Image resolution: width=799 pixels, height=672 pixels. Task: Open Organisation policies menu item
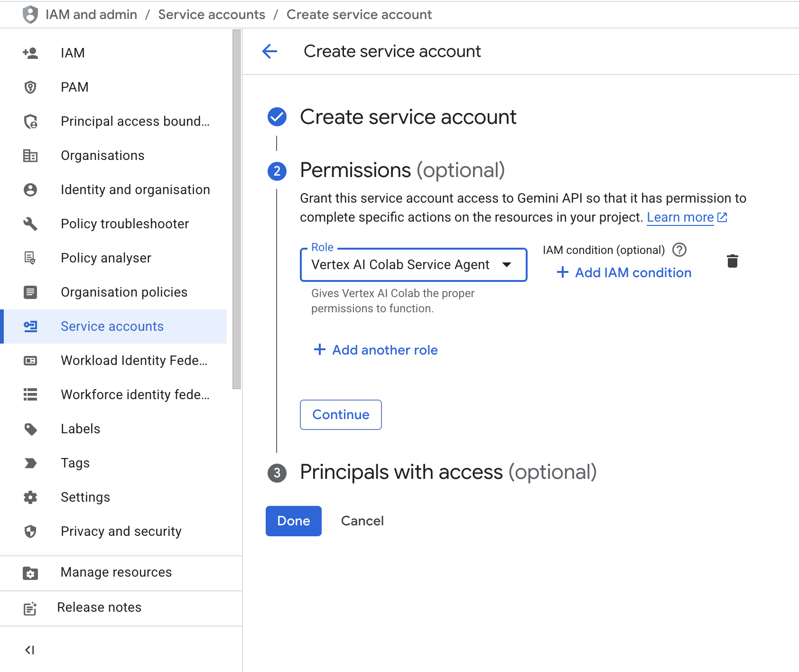113,292
